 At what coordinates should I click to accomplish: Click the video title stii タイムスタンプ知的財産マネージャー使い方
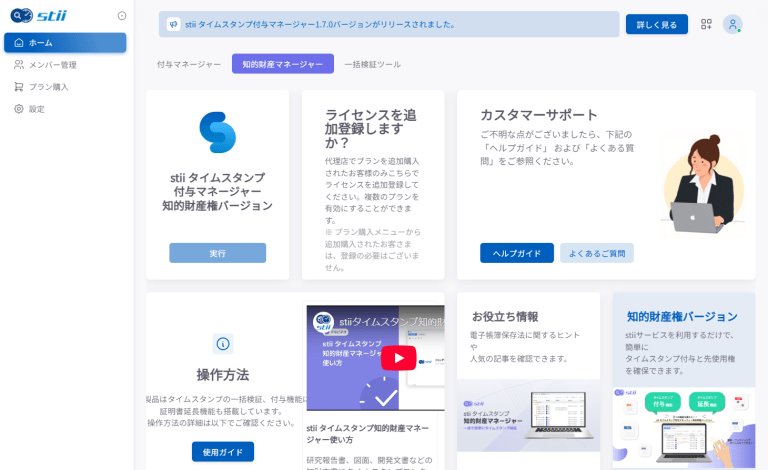coord(367,434)
